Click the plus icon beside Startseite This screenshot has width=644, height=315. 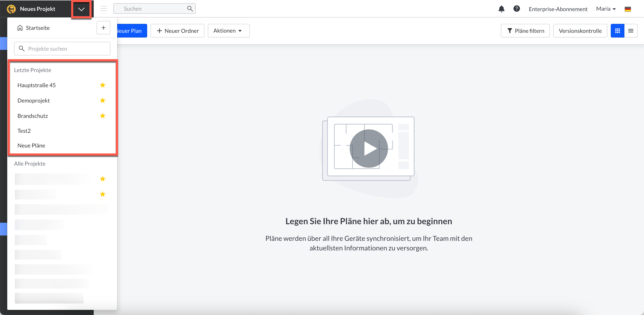[103, 28]
